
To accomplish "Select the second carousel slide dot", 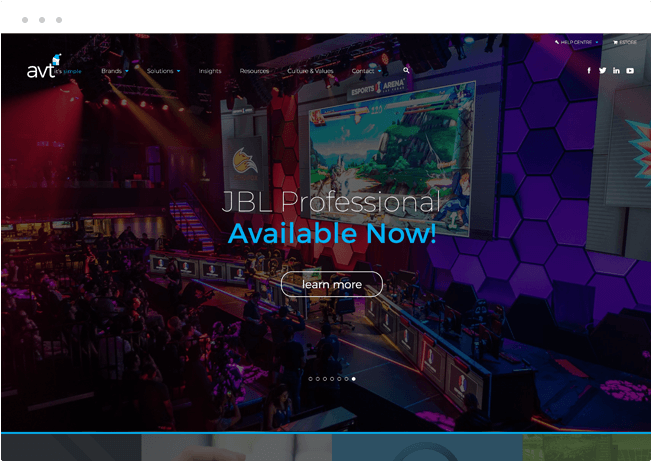I will (x=317, y=379).
